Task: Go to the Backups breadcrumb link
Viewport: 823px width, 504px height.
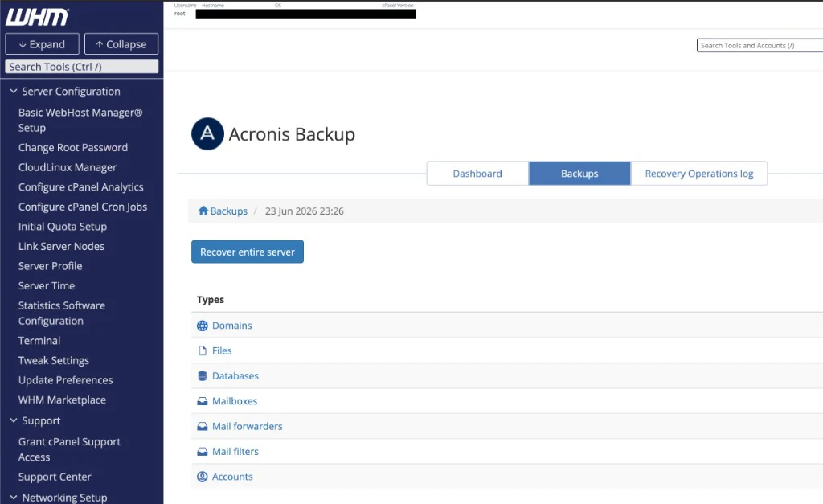Action: click(229, 211)
